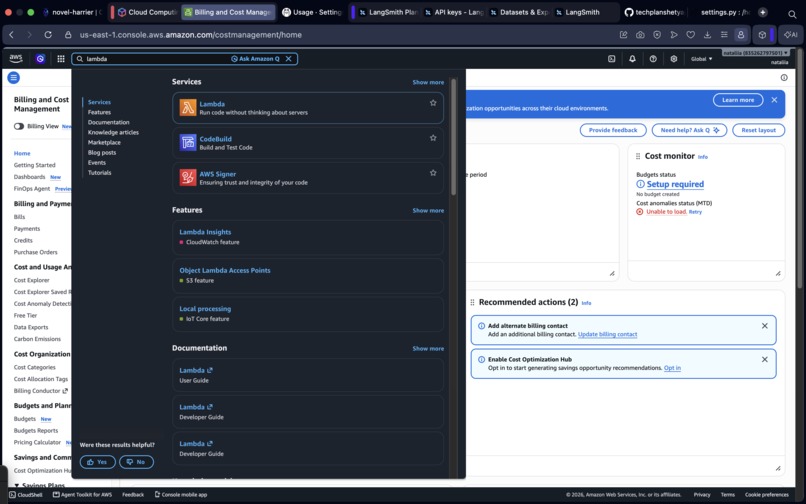Viewport: 806px width, 504px height.
Task: Select the Blog posts filter
Action: (102, 152)
